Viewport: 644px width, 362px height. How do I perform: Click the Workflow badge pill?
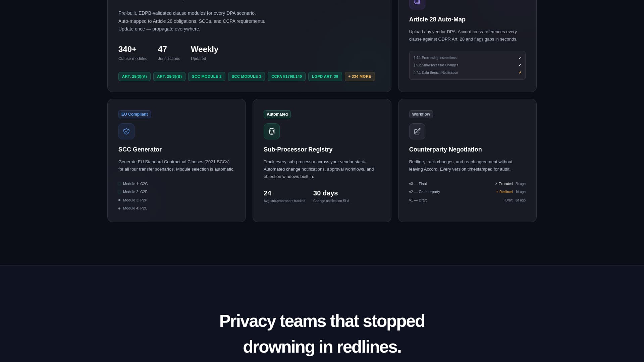coord(421,114)
